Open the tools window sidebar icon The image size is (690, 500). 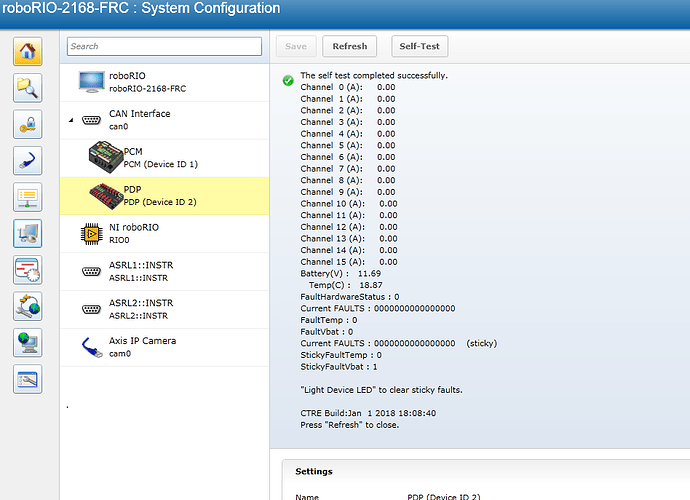point(28,379)
